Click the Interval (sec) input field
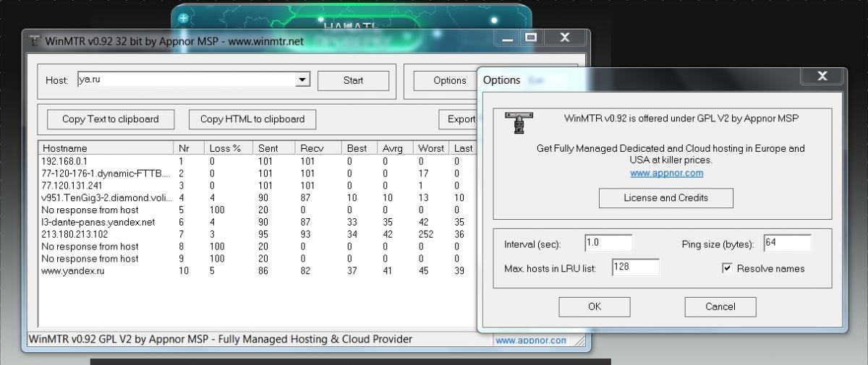 (608, 244)
